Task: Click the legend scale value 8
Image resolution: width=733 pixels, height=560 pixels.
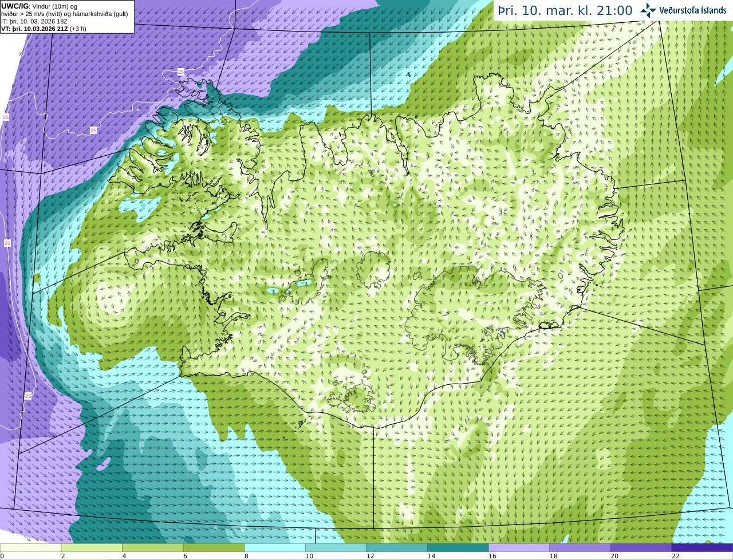Action: (246, 556)
